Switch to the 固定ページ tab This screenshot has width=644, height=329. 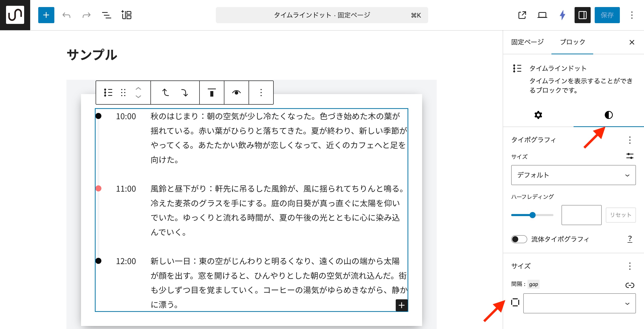tap(527, 42)
